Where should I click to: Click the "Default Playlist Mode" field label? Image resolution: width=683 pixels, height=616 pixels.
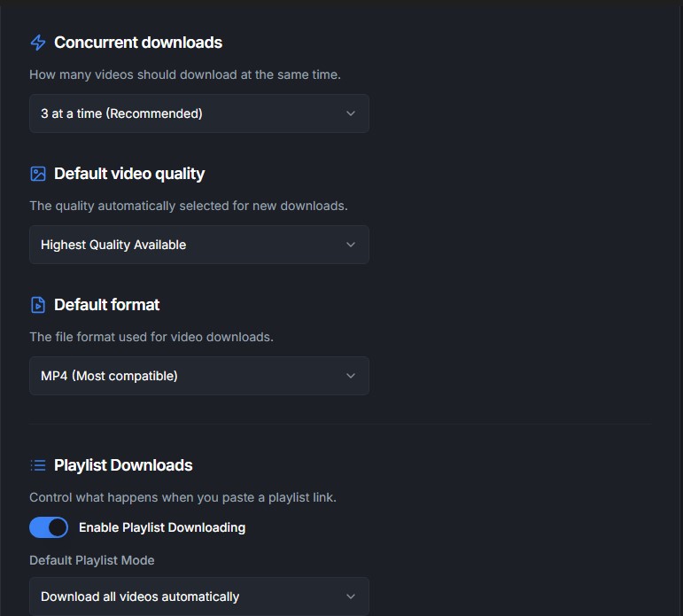(x=92, y=560)
